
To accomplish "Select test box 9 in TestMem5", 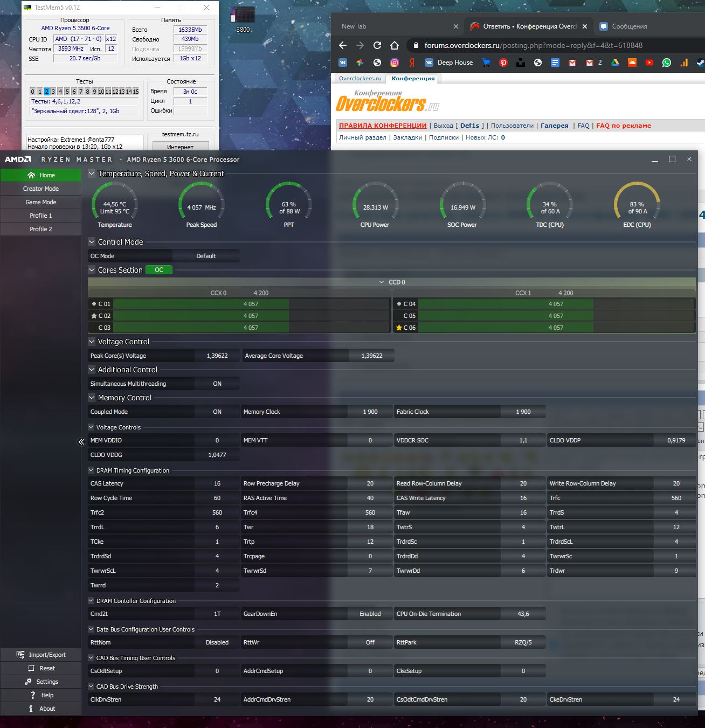I will click(94, 92).
